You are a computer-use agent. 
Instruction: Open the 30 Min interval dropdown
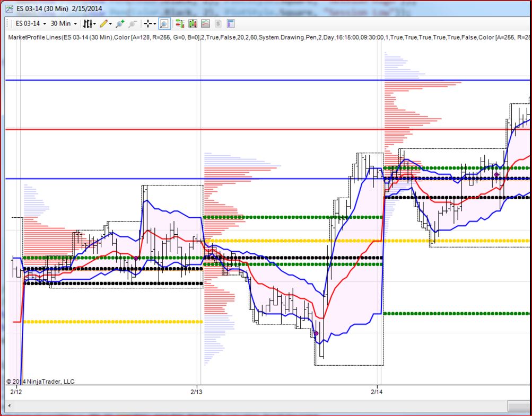click(64, 23)
